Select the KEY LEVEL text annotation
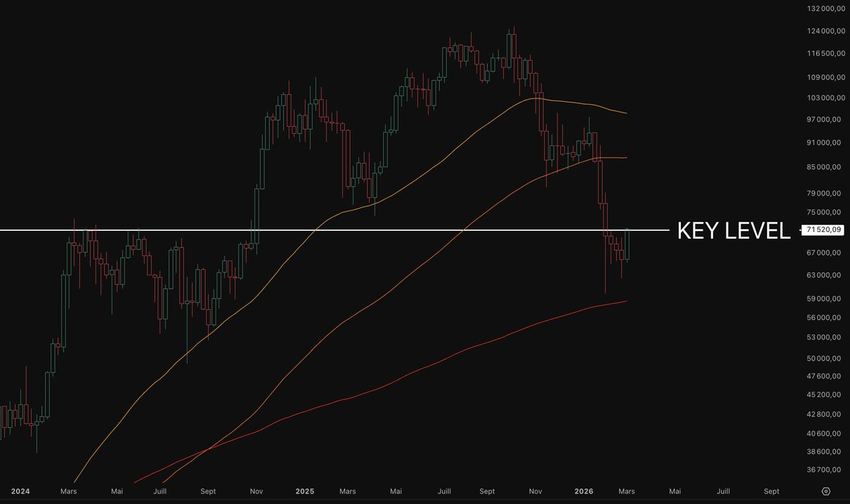850x504 pixels. click(733, 231)
